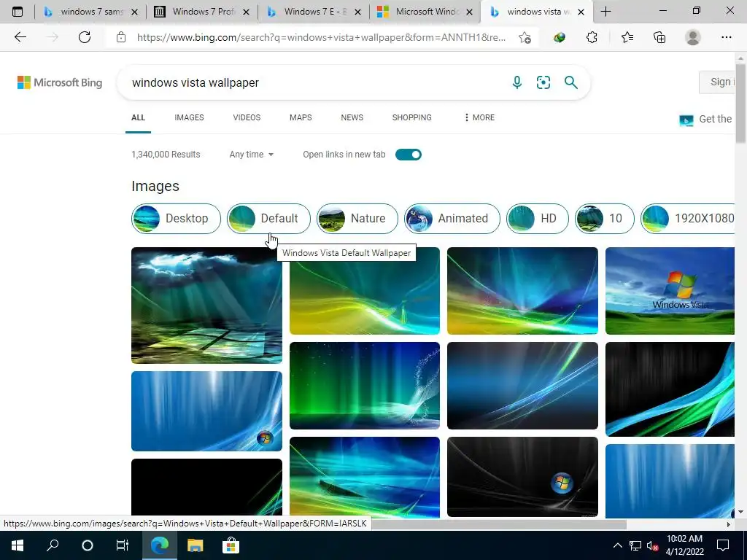747x560 pixels.
Task: Click the muted volume tray icon
Action: pos(652,545)
